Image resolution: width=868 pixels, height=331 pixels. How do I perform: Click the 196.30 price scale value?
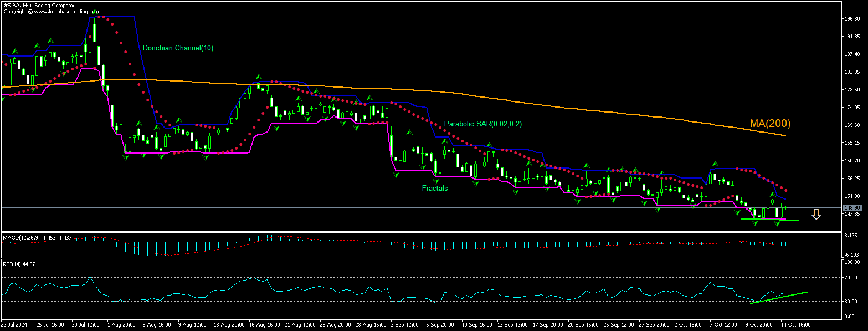coord(851,19)
